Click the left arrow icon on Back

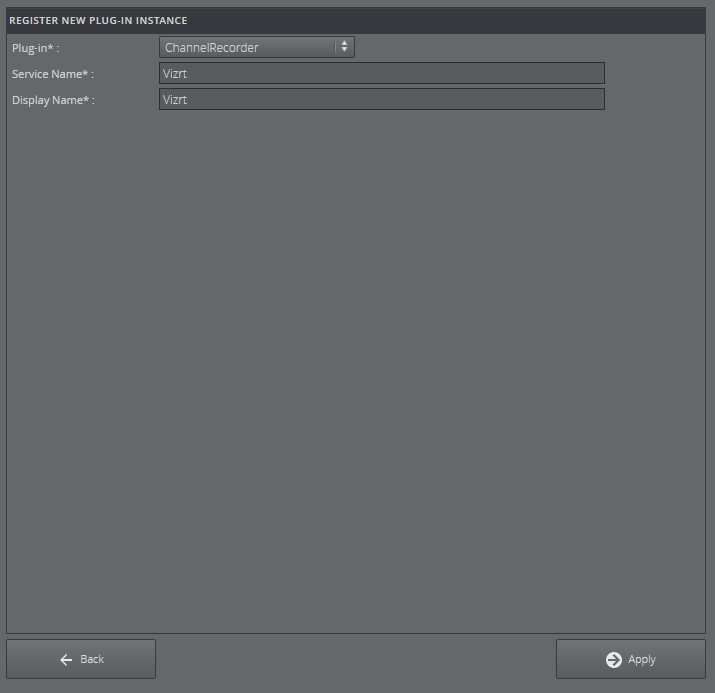click(x=66, y=659)
